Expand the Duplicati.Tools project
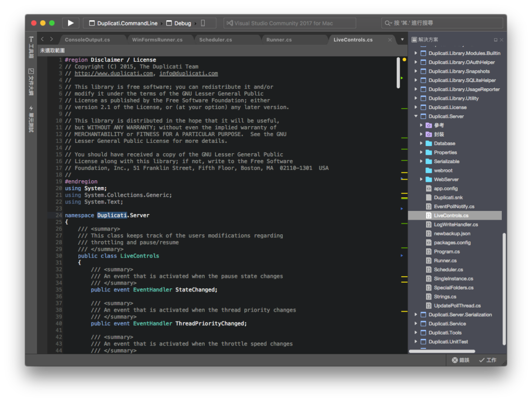 click(416, 332)
